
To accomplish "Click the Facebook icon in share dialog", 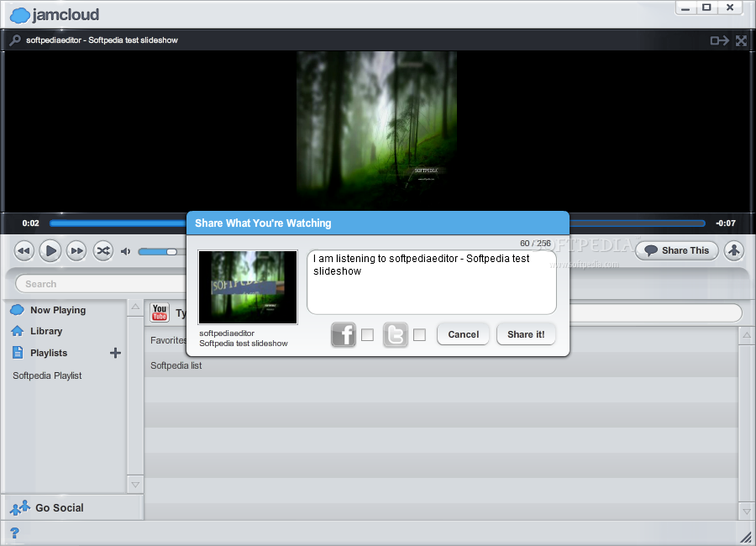I will 344,334.
